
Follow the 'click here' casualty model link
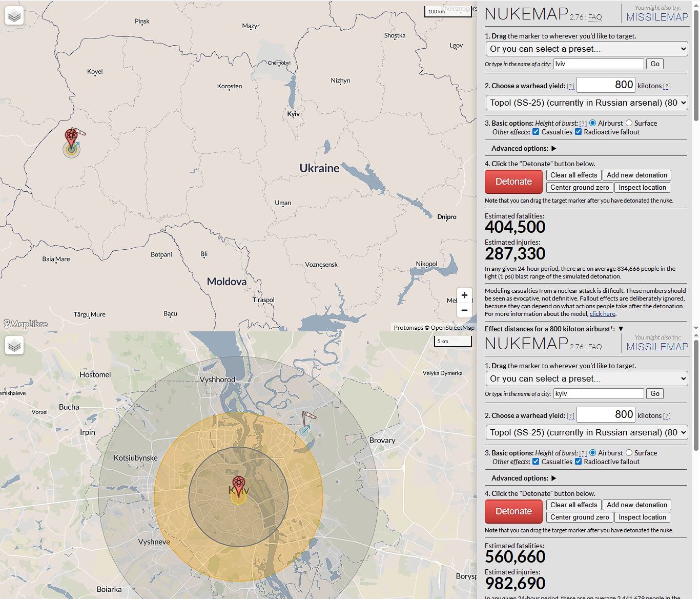pos(602,314)
